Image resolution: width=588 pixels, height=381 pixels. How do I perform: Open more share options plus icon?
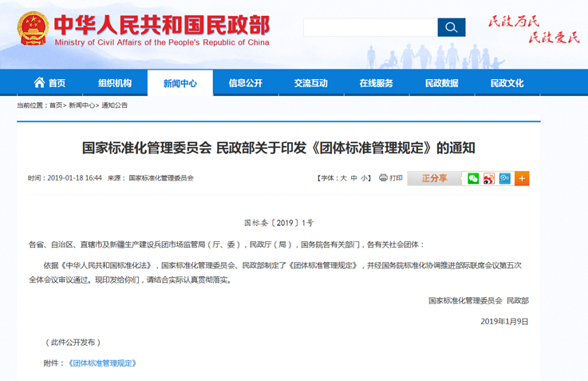point(522,178)
